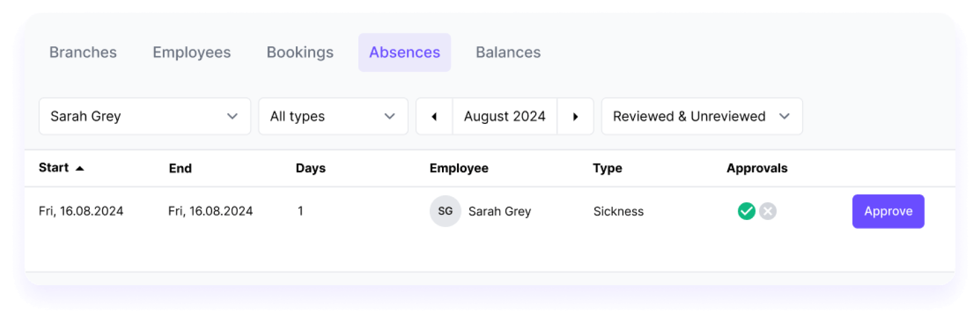Select the Bookings section
The image size is (980, 322).
point(300,52)
